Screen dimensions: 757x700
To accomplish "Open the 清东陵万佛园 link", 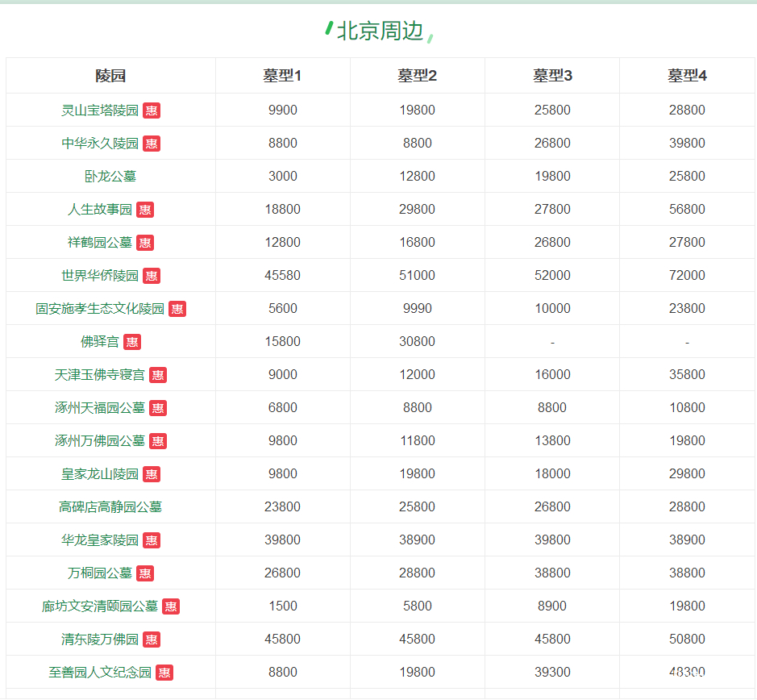I will (100, 640).
